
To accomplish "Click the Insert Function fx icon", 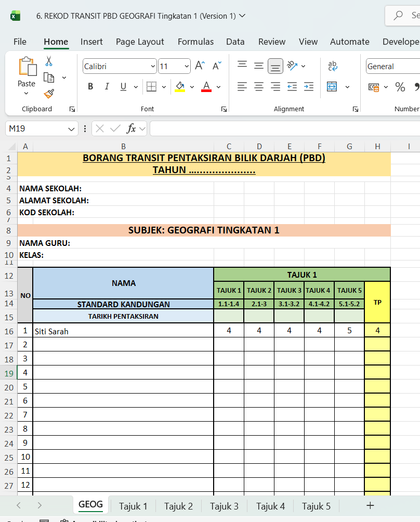I will [x=132, y=128].
